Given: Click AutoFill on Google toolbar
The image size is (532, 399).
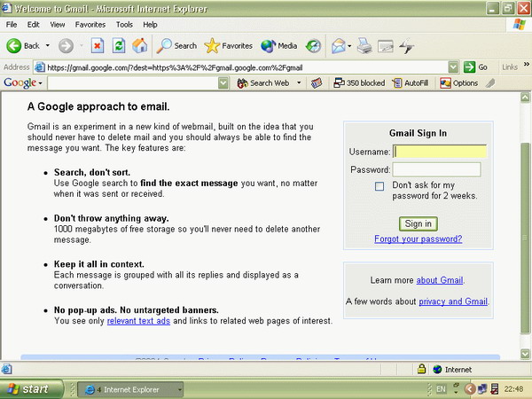Looking at the screenshot, I should [x=411, y=83].
